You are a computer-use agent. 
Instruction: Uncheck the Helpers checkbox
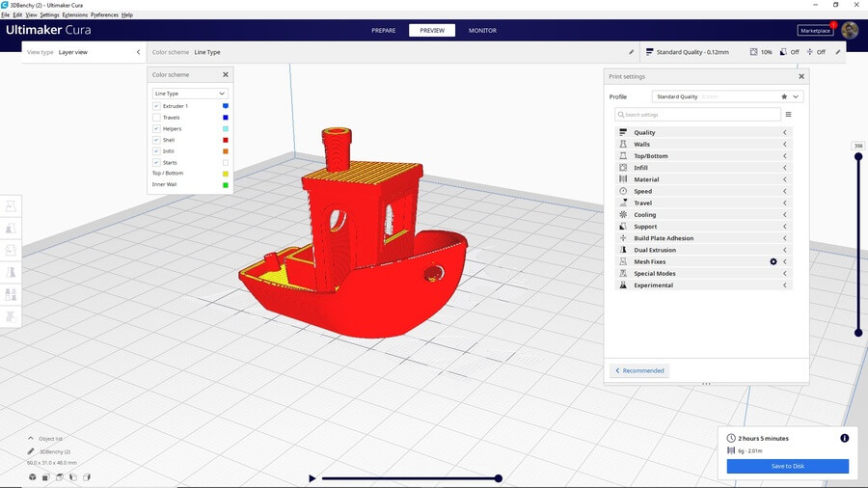pos(156,128)
